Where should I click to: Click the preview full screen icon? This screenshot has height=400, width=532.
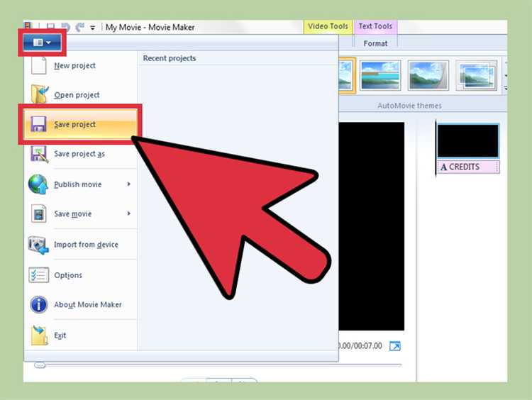(395, 346)
